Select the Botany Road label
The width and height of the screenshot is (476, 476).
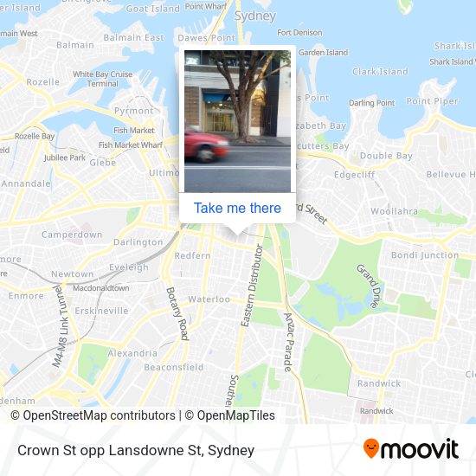(x=177, y=314)
